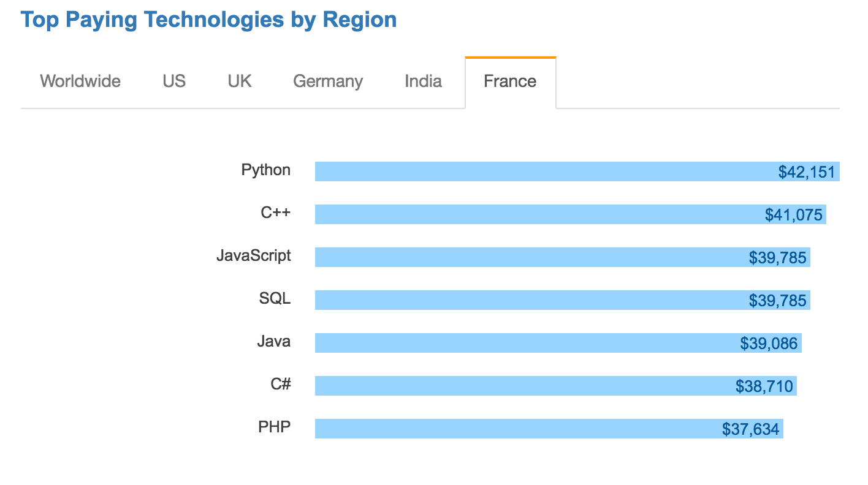Click the $37,634 value label
The height and width of the screenshot is (485, 868).
coord(751,429)
